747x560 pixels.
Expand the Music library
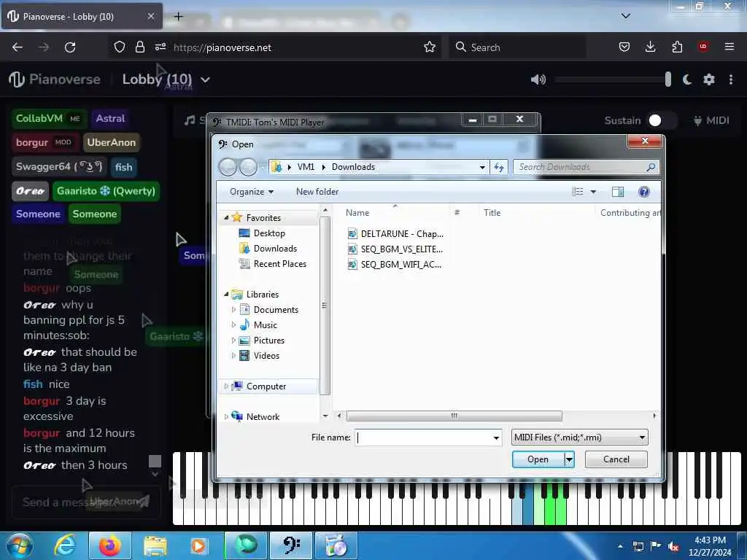233,324
